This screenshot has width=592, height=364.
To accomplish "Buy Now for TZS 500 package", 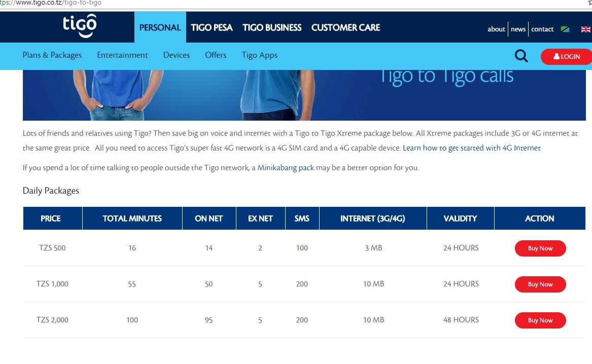I will click(x=540, y=248).
